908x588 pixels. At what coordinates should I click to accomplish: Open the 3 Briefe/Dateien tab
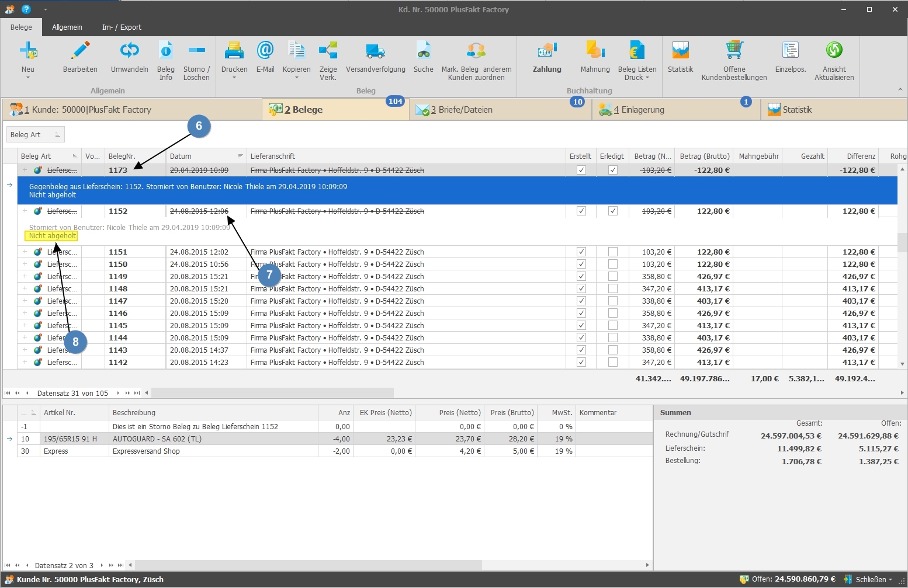501,110
